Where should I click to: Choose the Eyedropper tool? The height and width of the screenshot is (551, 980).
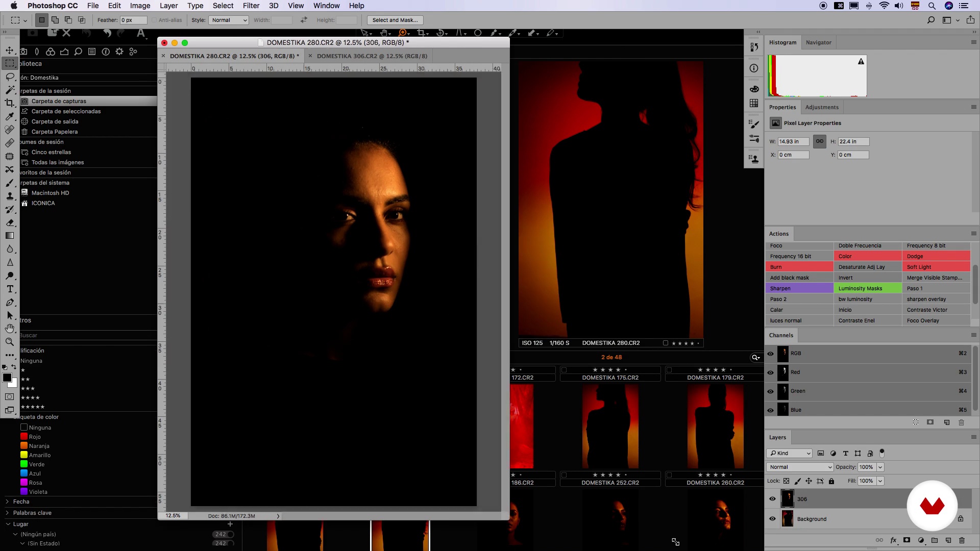tap(10, 116)
